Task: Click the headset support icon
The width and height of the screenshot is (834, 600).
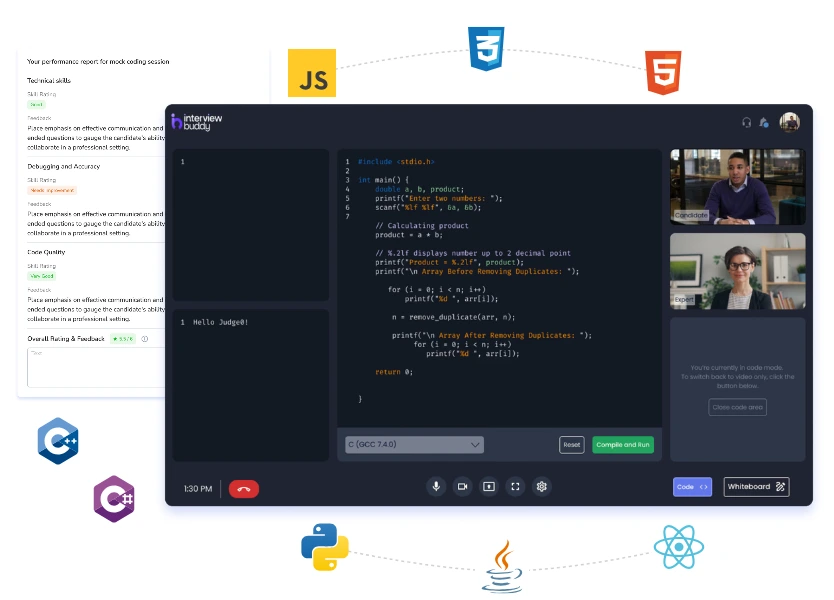Action: tap(746, 122)
